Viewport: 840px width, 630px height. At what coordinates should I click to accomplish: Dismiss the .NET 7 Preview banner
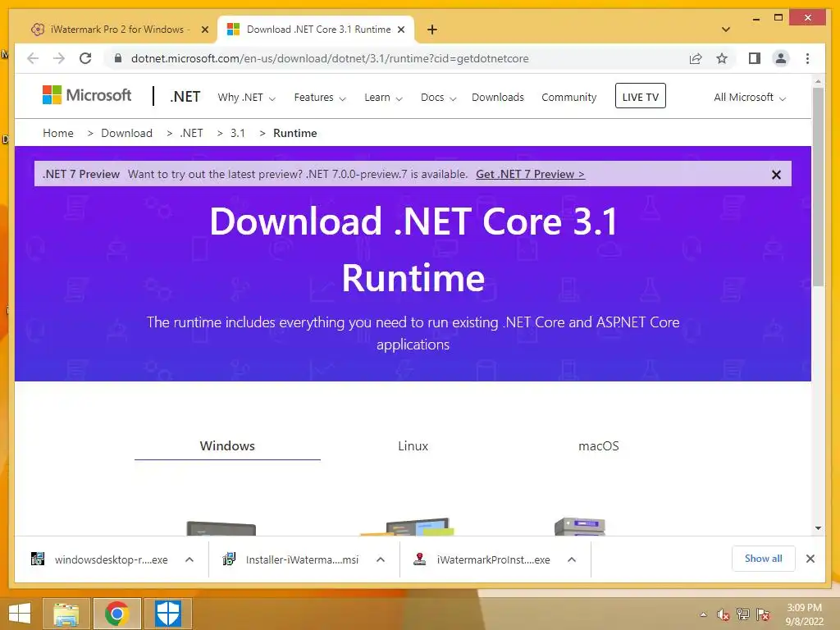776,175
